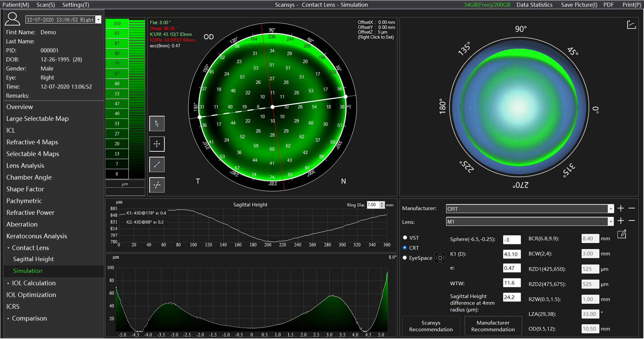Viewport: 644px width, 339px height.
Task: Click the edit pencil icon for lens parameters
Action: pyautogui.click(x=622, y=234)
